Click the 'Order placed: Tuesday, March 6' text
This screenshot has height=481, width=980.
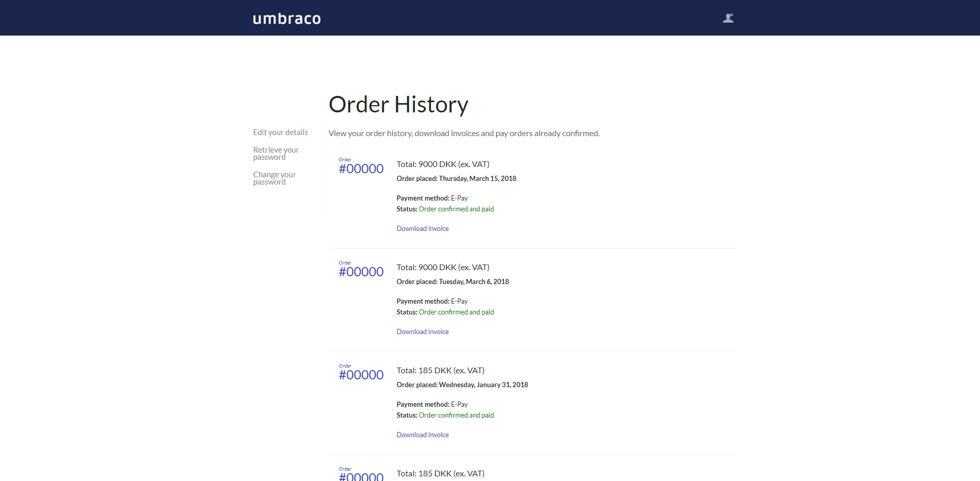coord(452,281)
